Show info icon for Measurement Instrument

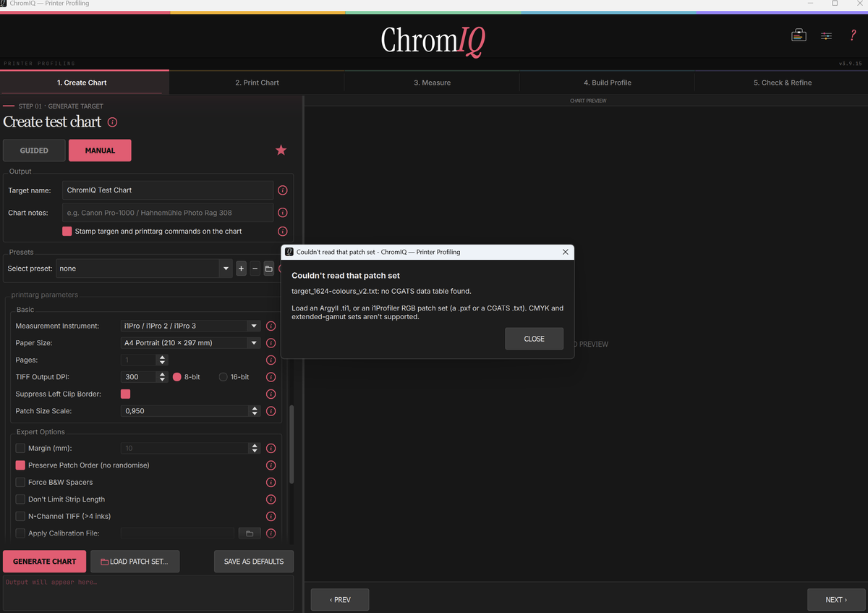coord(271,326)
